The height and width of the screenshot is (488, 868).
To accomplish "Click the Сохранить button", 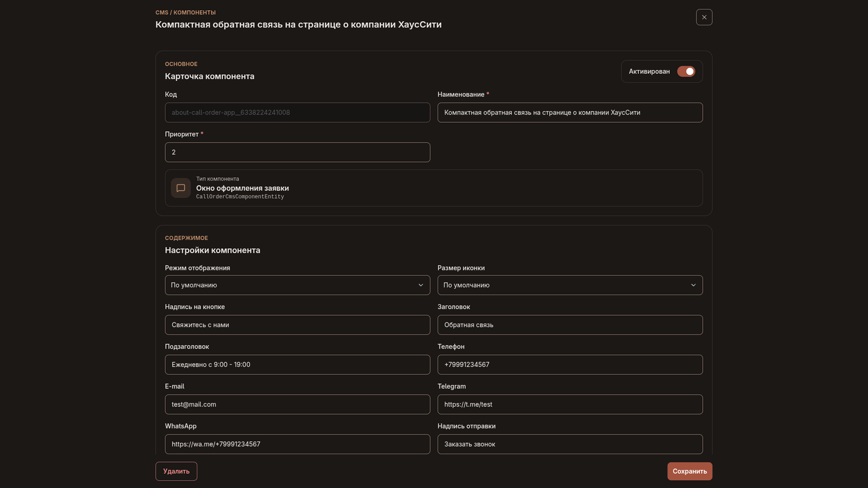I will point(690,471).
